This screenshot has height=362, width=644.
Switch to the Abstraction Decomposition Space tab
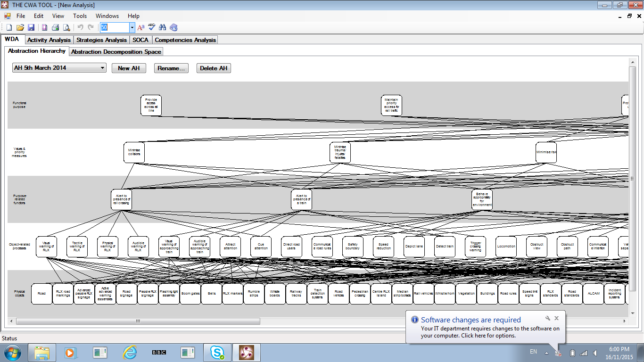[x=116, y=52]
